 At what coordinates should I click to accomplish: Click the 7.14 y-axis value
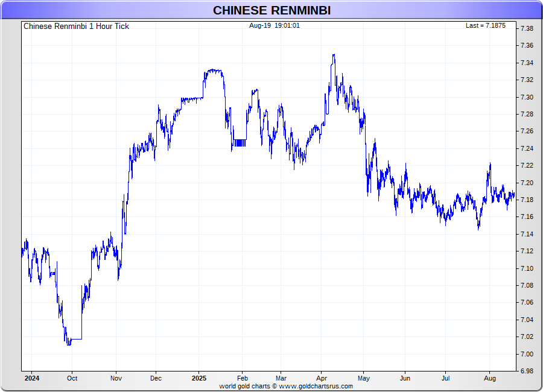(527, 234)
